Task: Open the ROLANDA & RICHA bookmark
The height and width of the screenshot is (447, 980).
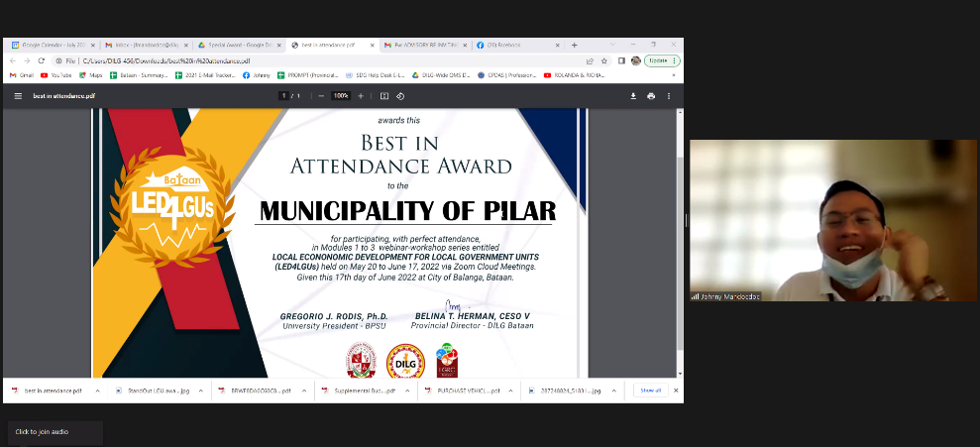Action: 575,75
